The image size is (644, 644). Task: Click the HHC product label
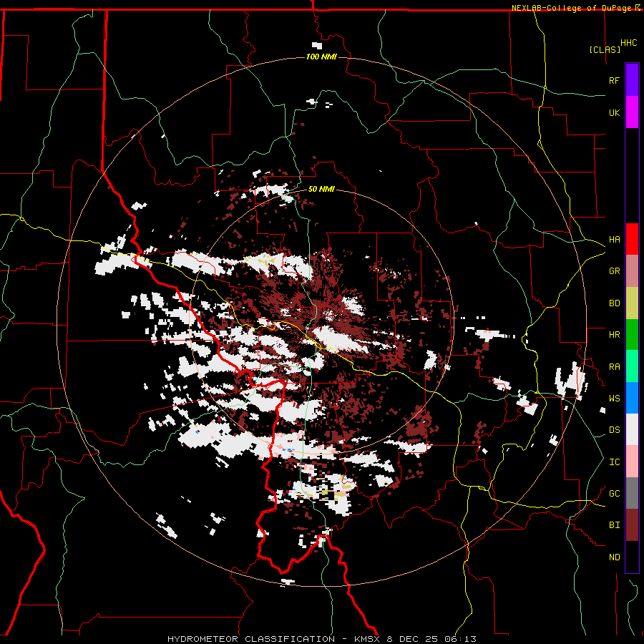[x=628, y=43]
